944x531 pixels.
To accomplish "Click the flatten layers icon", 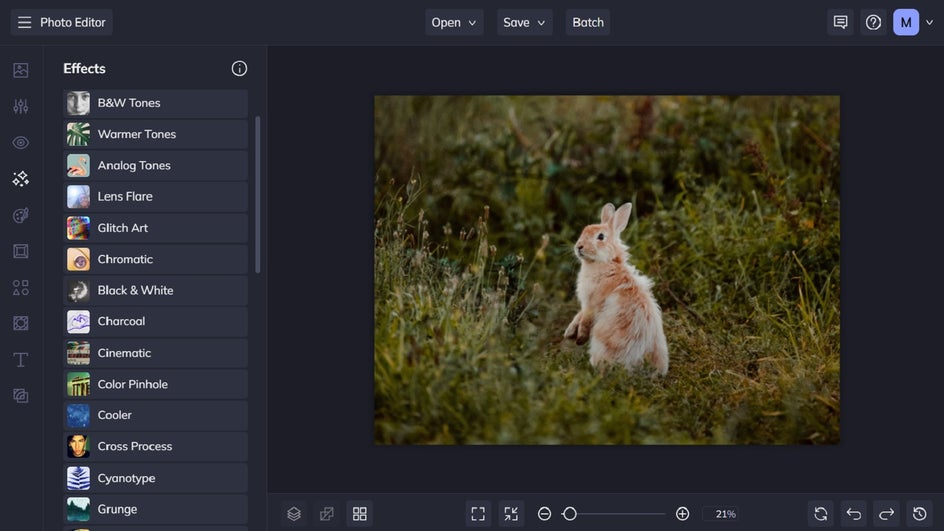I will [x=326, y=514].
